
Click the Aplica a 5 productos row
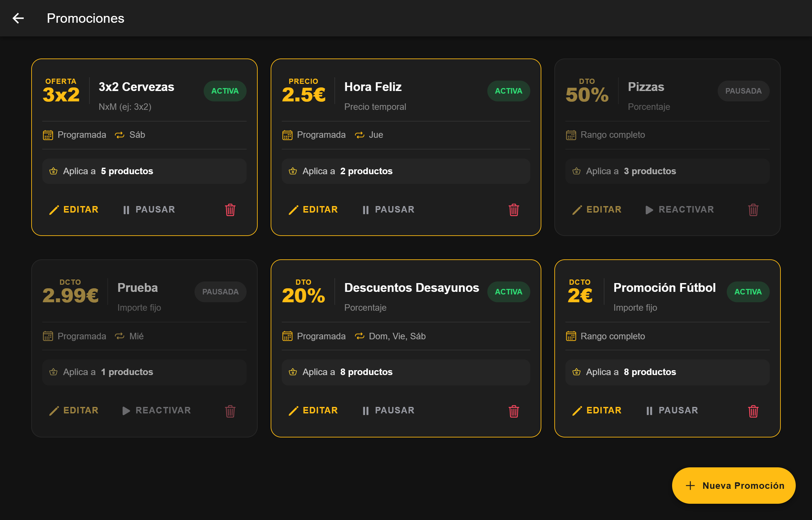pos(144,171)
